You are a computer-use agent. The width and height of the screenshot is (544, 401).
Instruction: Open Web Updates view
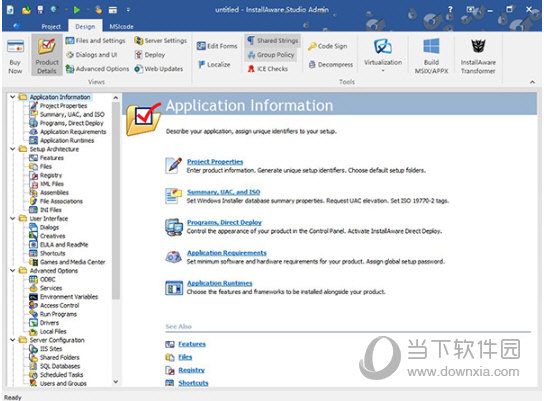159,69
